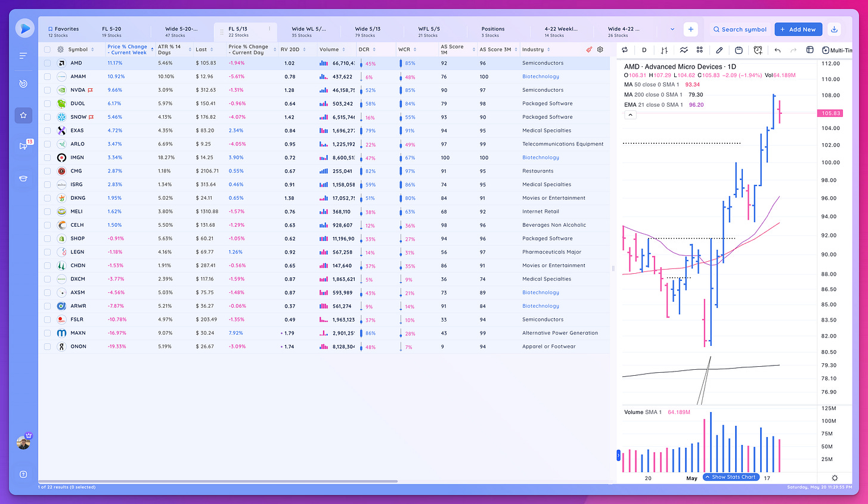868x504 pixels.
Task: Click the panel divider handle between table and chart
Action: tap(613, 268)
